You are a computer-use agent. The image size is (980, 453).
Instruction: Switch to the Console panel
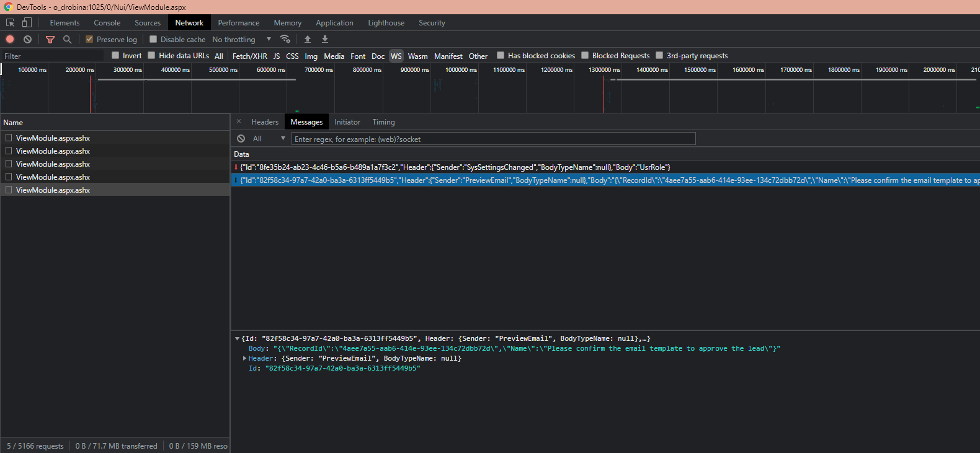coord(107,23)
